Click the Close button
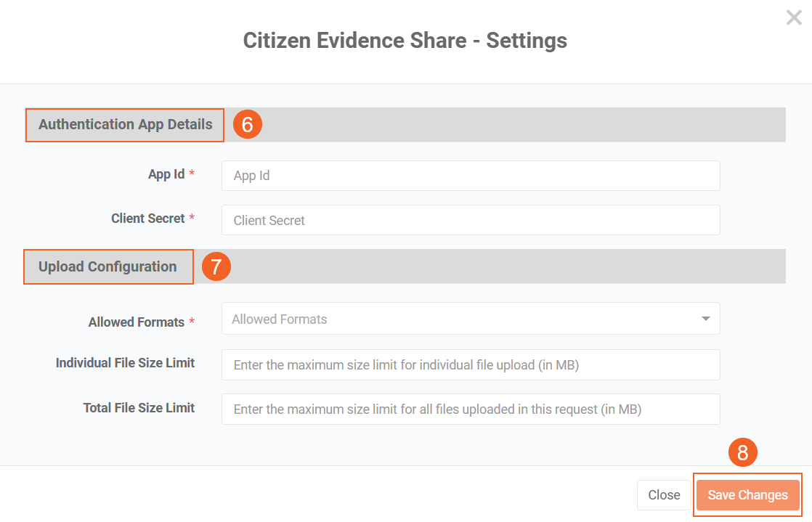This screenshot has width=812, height=522. point(664,495)
